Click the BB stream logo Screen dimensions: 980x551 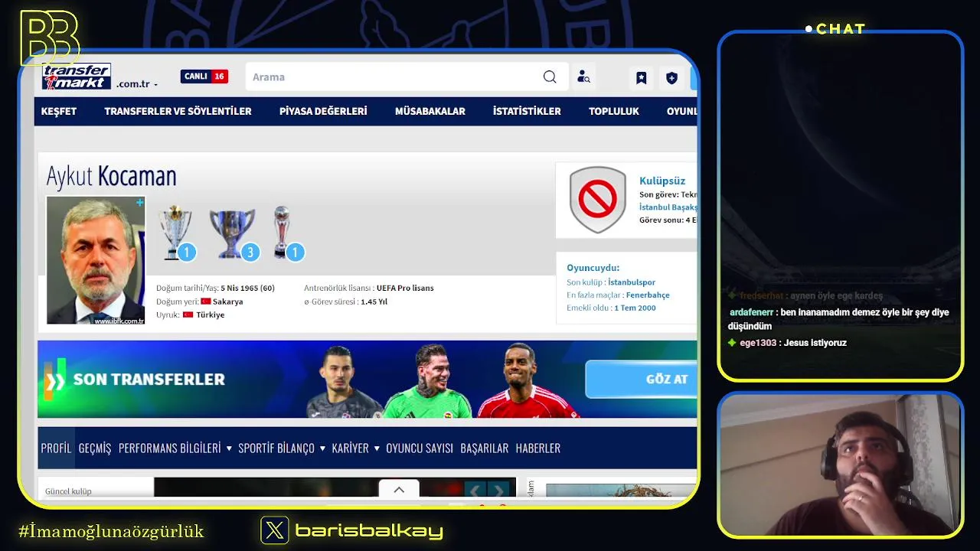coord(49,38)
